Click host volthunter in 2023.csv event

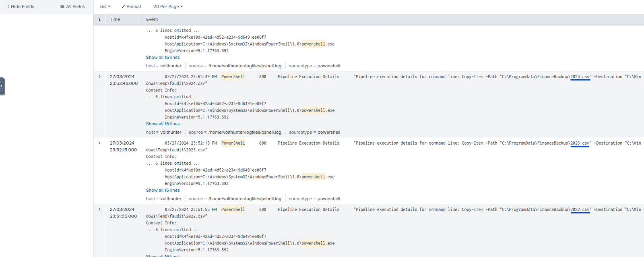(171, 199)
